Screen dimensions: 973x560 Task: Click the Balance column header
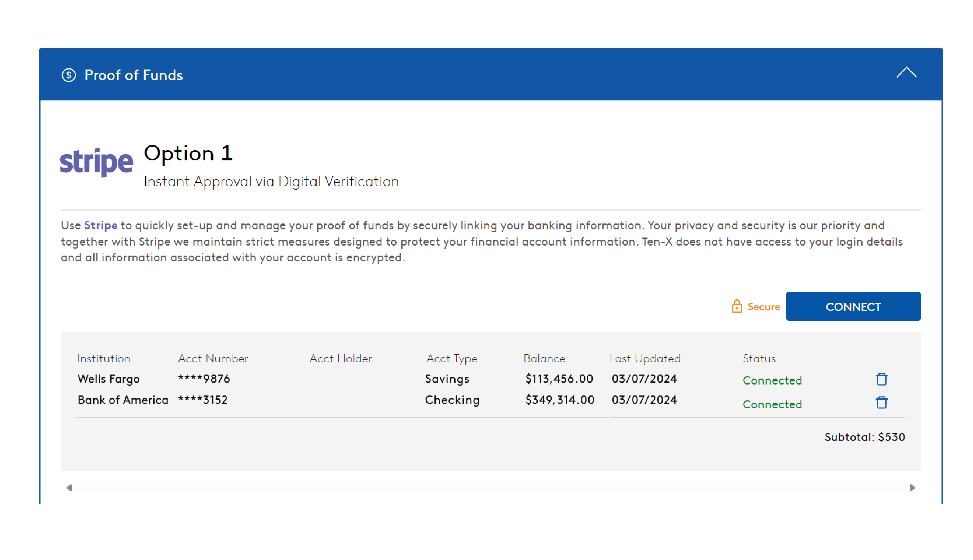pos(544,358)
